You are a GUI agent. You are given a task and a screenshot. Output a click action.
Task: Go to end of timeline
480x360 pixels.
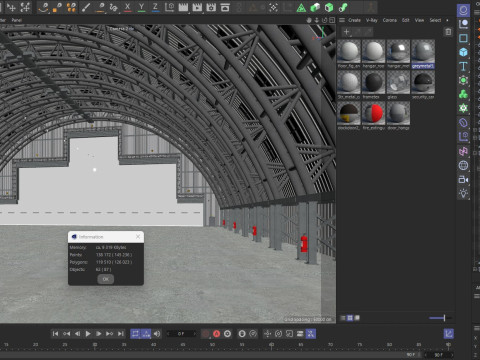tap(121, 334)
